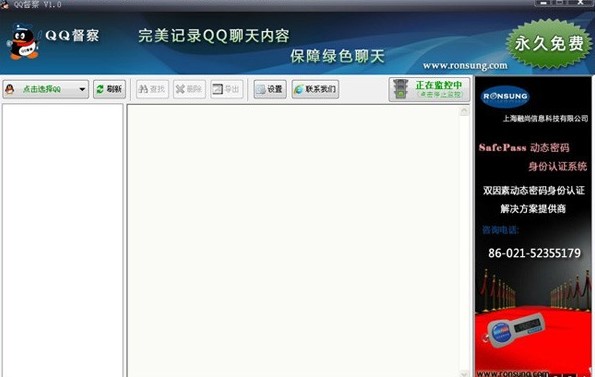
Task: Click the 双因素动态密码身份认证 ad text
Action: [534, 190]
